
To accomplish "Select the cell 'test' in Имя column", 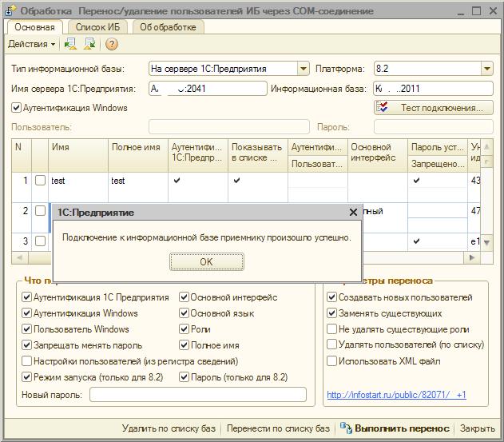I will coord(78,187).
